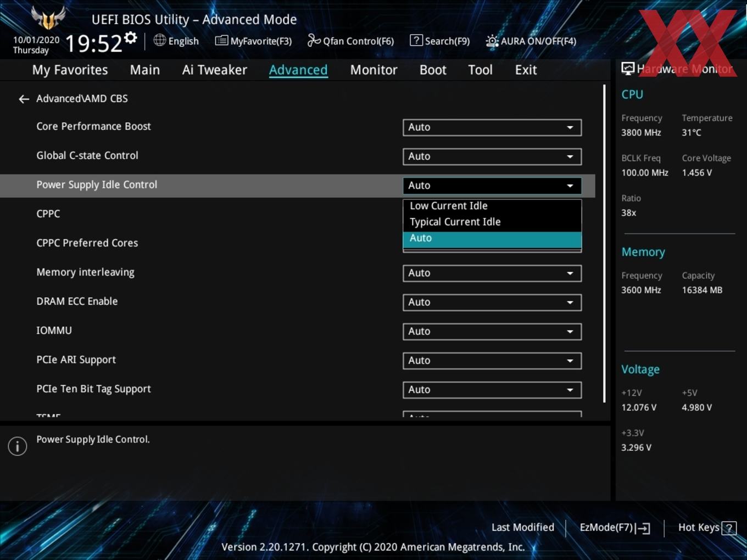
Task: Select DRAM ECC Enable label
Action: pos(77,301)
